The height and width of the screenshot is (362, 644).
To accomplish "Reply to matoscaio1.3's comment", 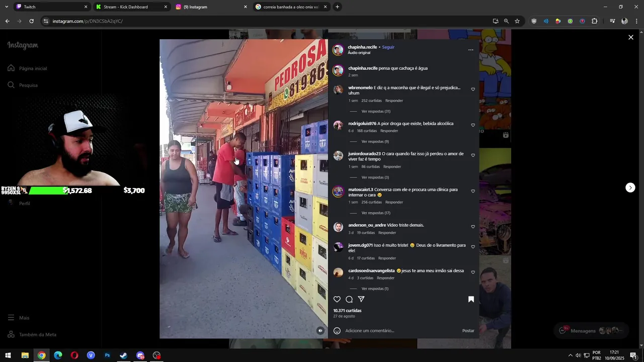I will click(394, 202).
